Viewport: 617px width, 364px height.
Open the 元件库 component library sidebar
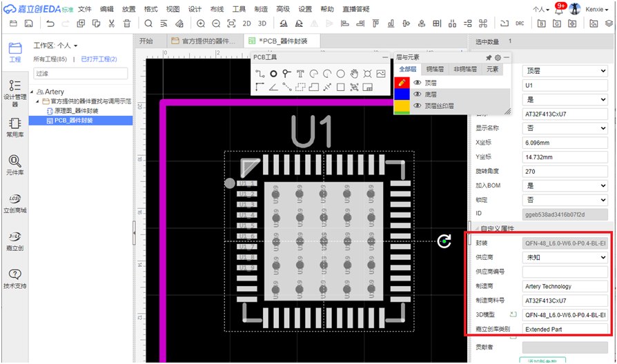14,165
